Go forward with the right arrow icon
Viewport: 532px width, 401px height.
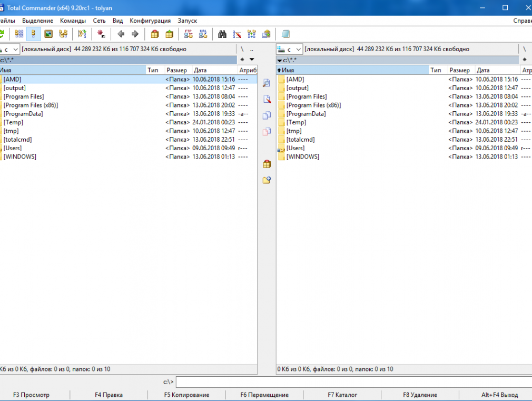(x=135, y=34)
